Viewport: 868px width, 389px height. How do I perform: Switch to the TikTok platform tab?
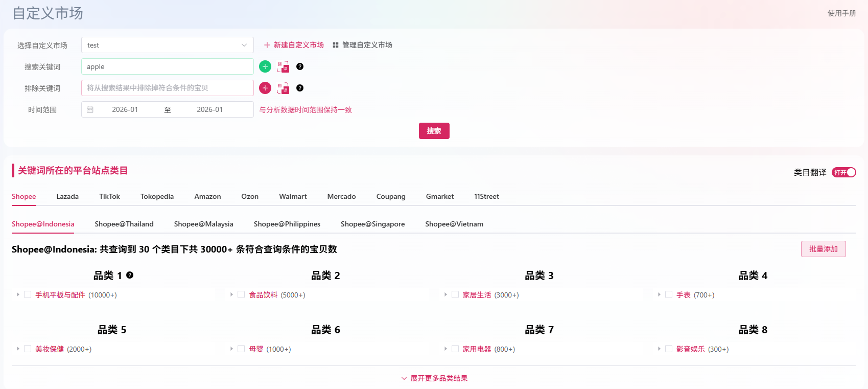pos(109,196)
